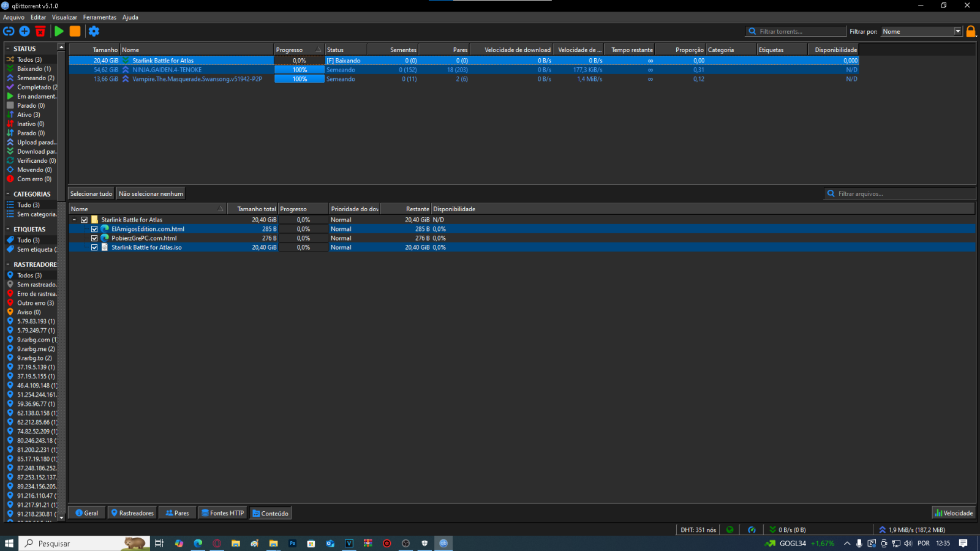Toggle the Starlink Battle for Atlas.iso checkbox
980x551 pixels.
point(94,248)
